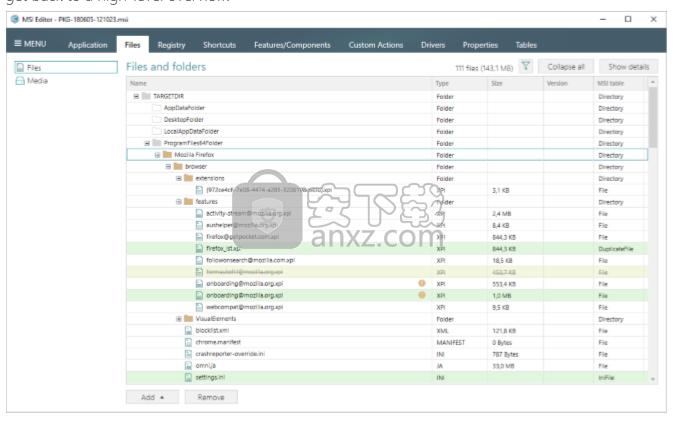
Task: Click the file list vertical scrollbar thumb
Action: (653, 117)
